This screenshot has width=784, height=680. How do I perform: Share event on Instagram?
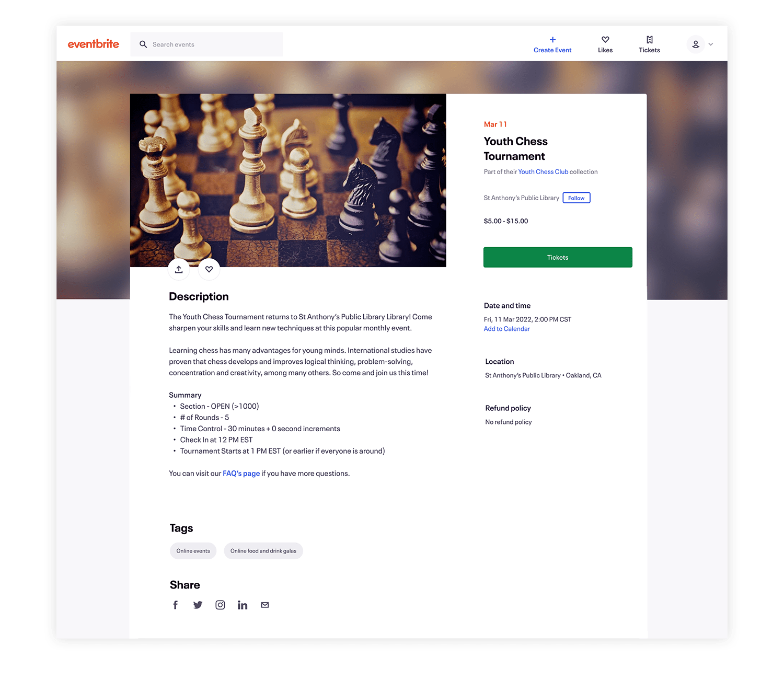coord(220,605)
